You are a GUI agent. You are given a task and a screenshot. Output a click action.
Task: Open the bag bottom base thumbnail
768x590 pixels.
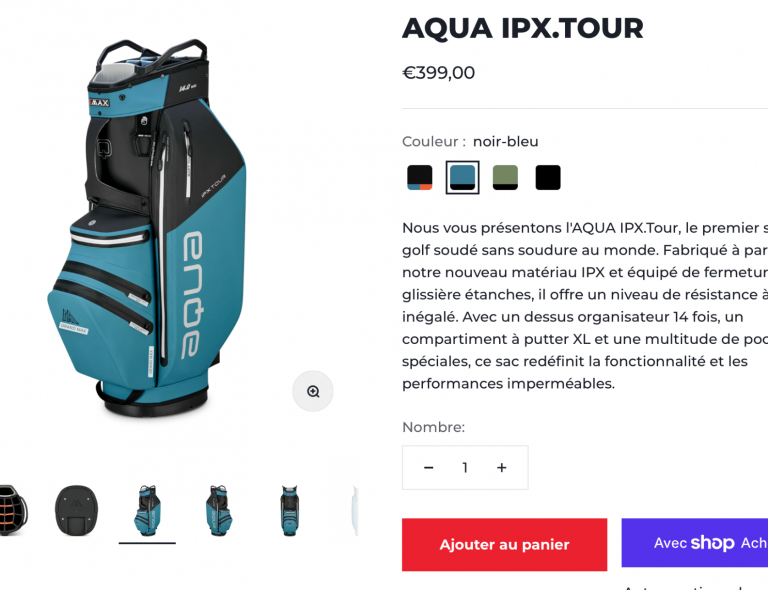76,510
